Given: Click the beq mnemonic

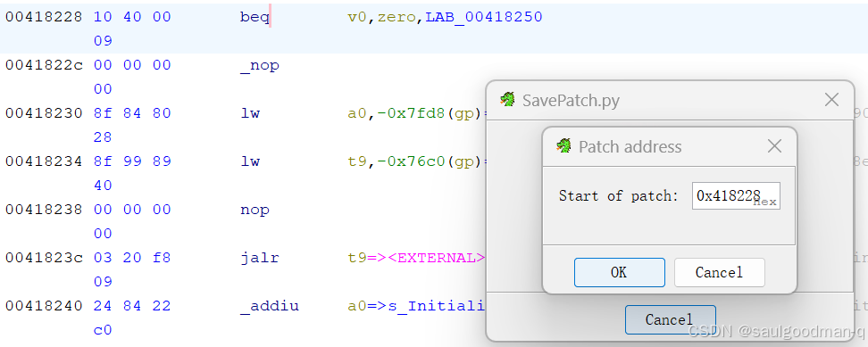Looking at the screenshot, I should 255,18.
